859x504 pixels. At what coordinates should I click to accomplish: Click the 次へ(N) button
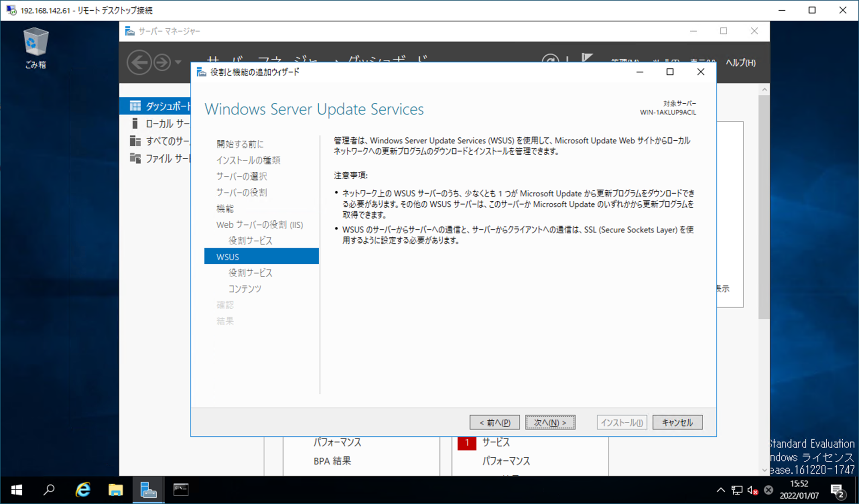pyautogui.click(x=550, y=422)
